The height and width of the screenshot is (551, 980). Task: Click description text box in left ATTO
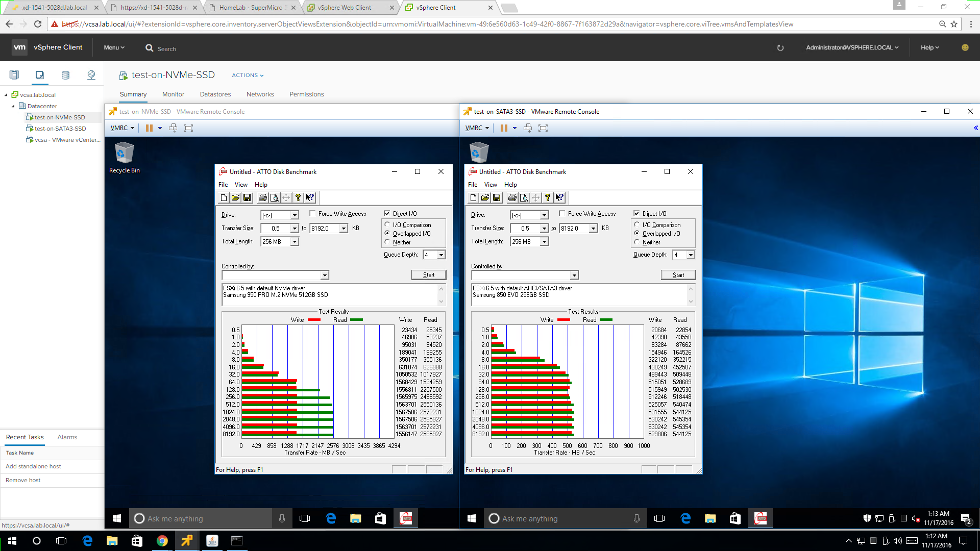pos(330,295)
